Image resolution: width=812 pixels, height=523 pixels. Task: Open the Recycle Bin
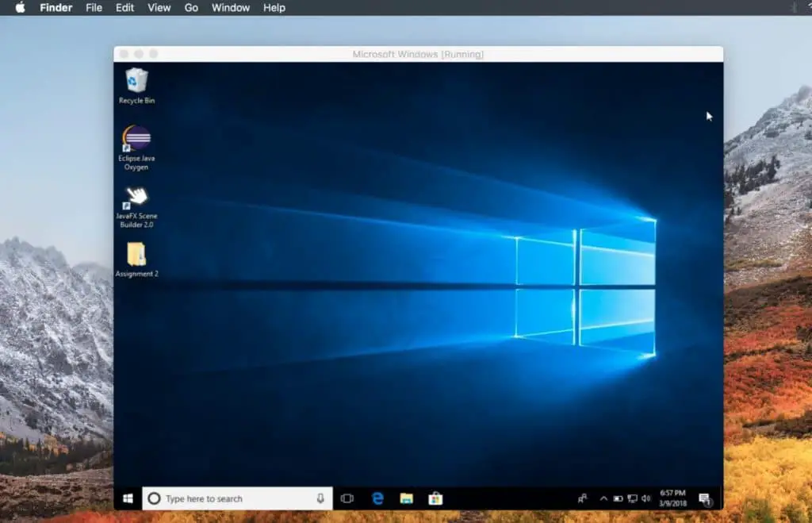click(x=136, y=83)
